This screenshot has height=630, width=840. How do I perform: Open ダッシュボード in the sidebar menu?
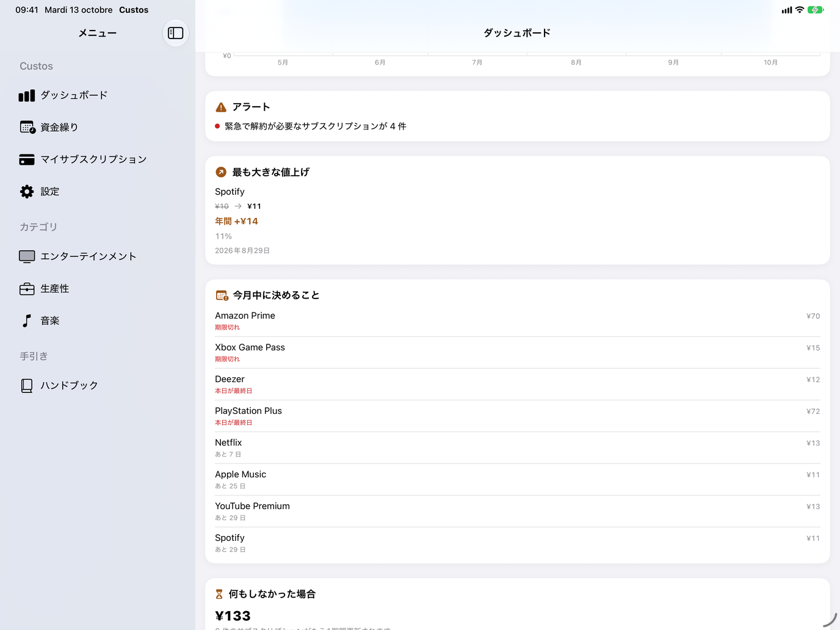[x=98, y=95]
